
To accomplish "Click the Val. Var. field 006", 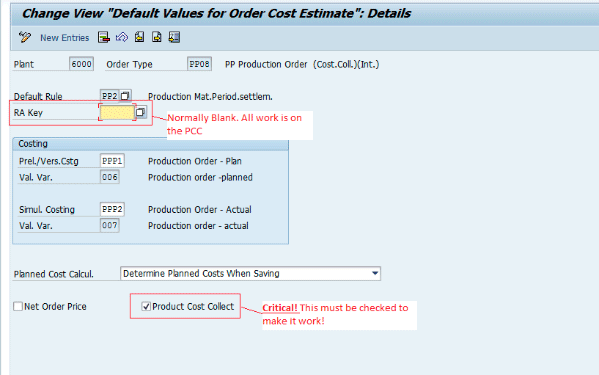I will click(110, 177).
